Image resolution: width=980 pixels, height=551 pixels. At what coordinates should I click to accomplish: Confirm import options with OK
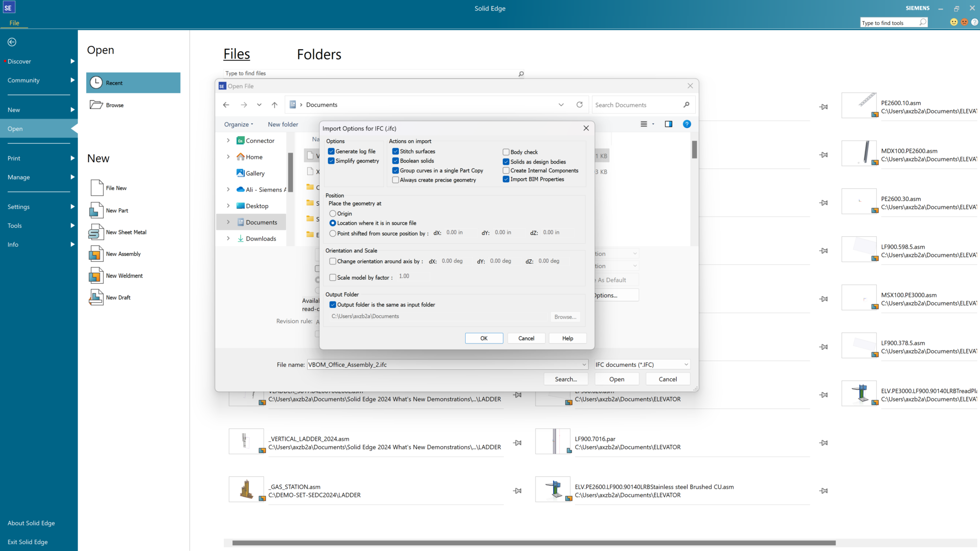pos(484,338)
